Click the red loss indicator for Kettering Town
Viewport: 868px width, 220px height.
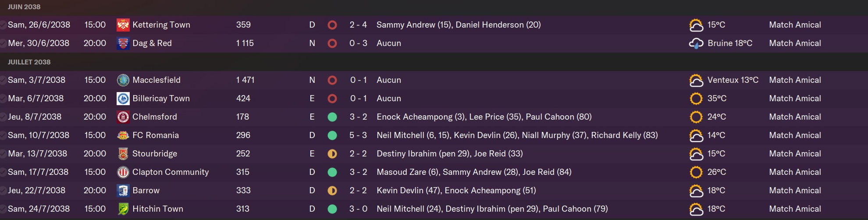tap(332, 25)
